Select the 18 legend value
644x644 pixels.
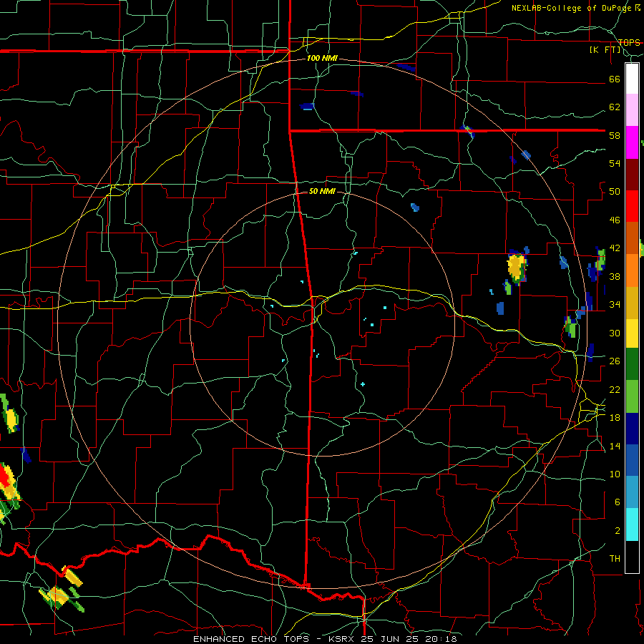tap(615, 418)
